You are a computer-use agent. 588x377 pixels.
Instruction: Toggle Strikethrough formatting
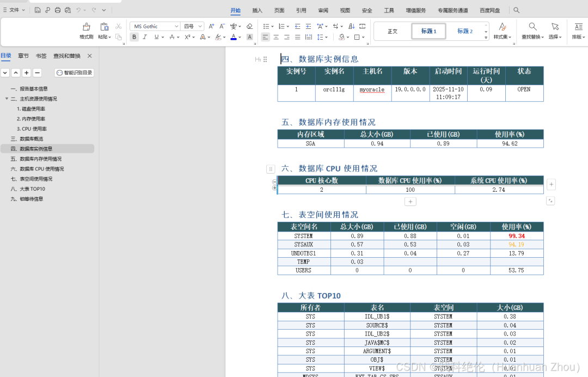pos(171,37)
